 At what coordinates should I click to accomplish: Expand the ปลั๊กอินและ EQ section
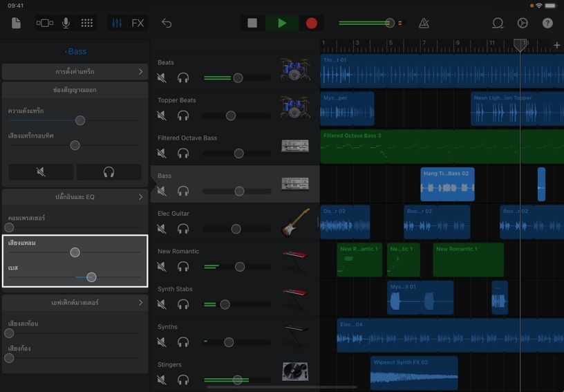[75, 197]
